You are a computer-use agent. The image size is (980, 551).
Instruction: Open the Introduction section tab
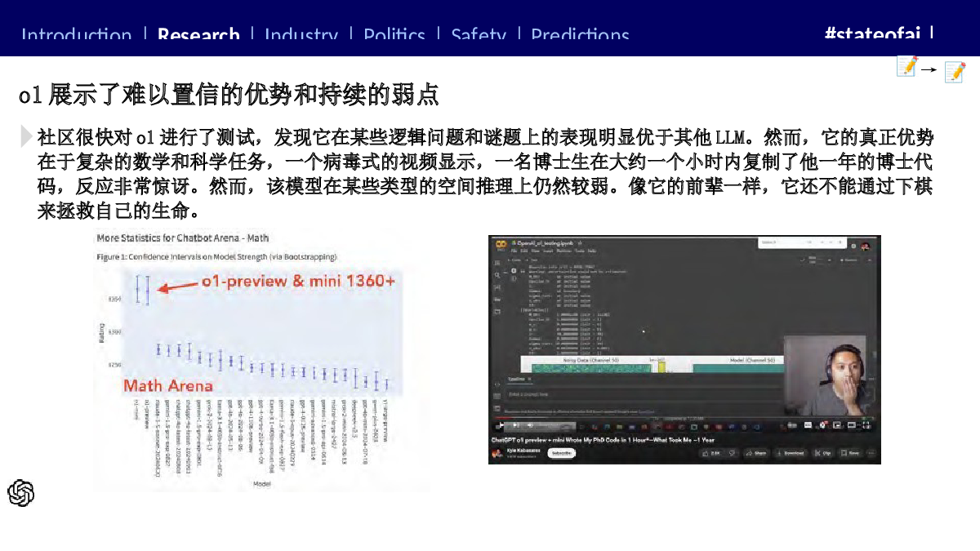click(x=76, y=35)
